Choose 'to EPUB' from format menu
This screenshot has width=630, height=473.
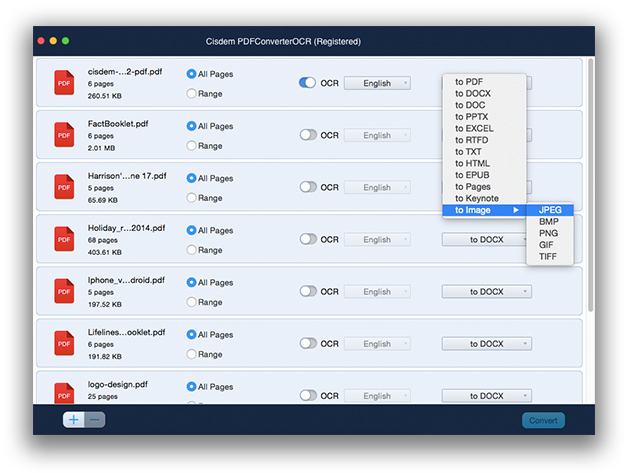point(474,175)
